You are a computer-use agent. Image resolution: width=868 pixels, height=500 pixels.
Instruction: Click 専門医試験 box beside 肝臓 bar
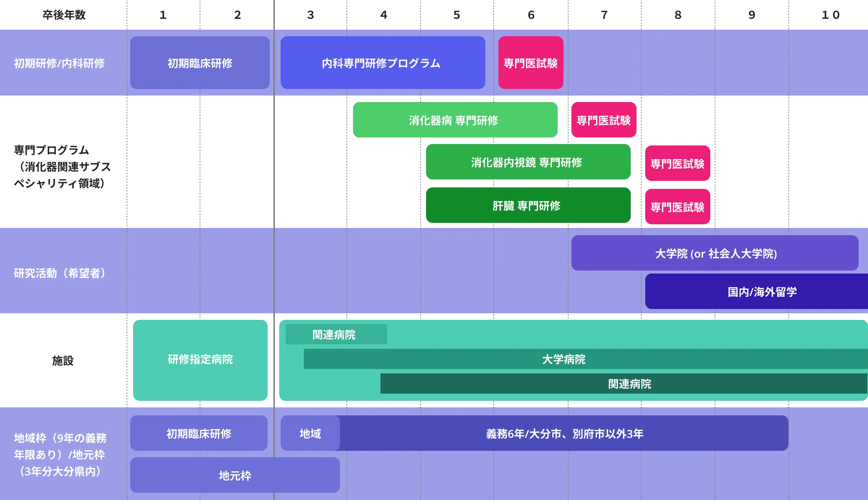[677, 207]
